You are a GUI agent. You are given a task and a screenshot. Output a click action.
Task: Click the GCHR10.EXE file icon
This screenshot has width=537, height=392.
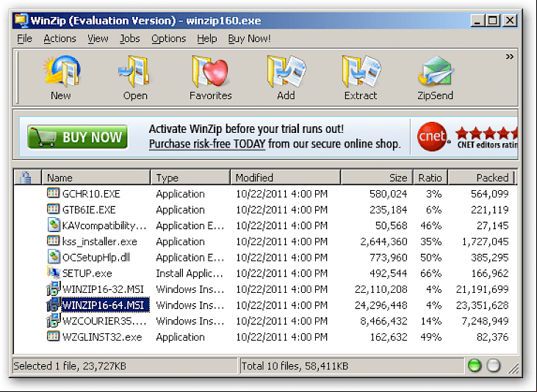[53, 193]
